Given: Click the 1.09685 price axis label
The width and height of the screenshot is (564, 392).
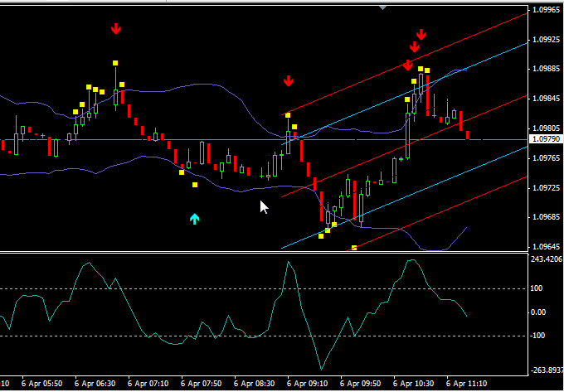Looking at the screenshot, I should point(547,217).
